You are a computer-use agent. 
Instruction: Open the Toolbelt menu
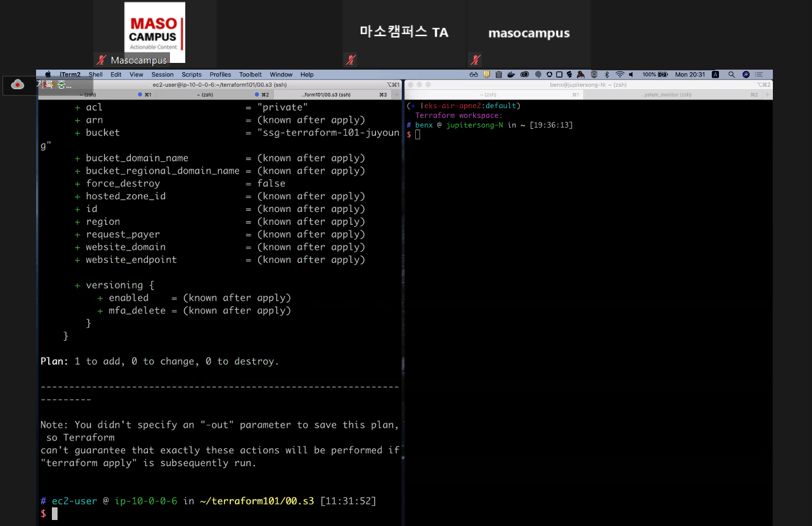pos(250,75)
